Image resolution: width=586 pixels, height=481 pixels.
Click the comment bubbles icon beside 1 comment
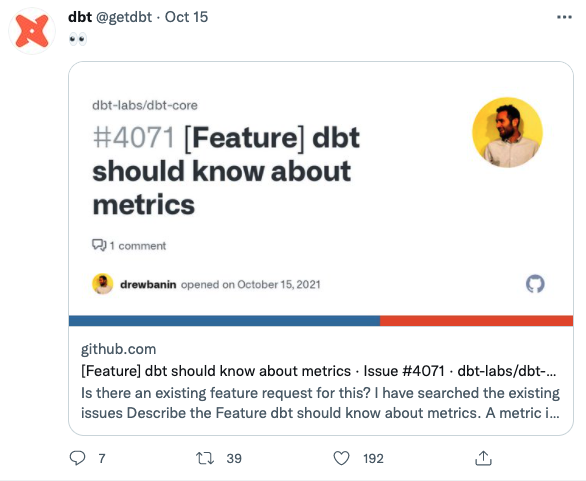[99, 245]
